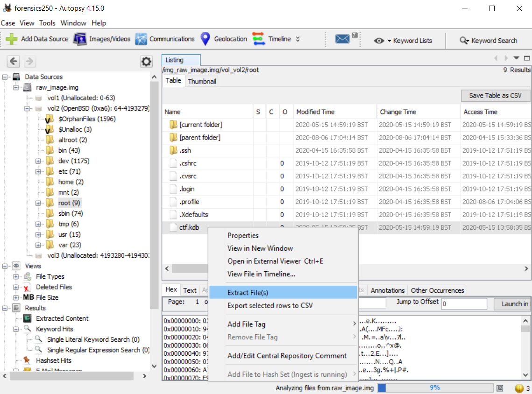The height and width of the screenshot is (394, 532).
Task: Switch to the Text content tab
Action: (190, 290)
